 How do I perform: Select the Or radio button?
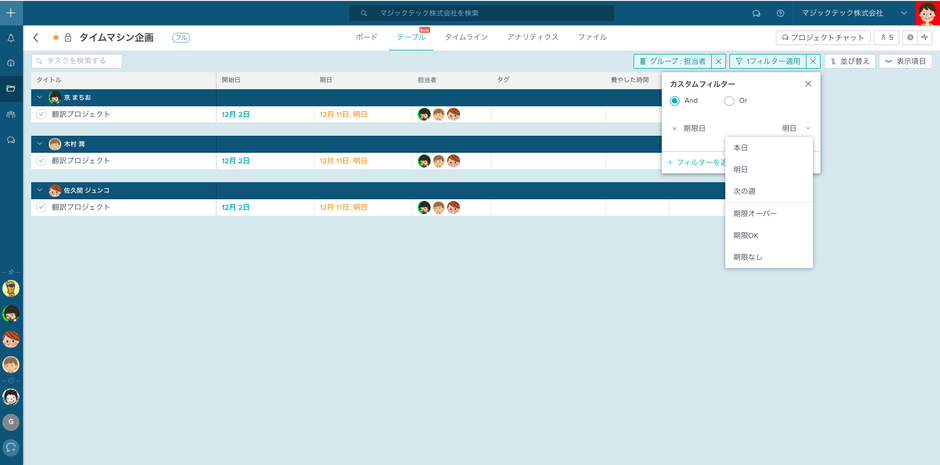pyautogui.click(x=729, y=101)
